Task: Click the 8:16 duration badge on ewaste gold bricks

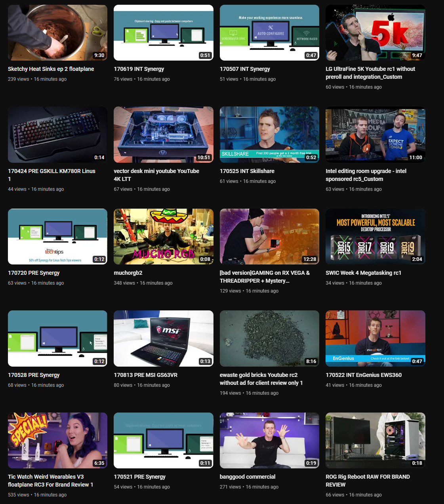Action: (x=311, y=361)
